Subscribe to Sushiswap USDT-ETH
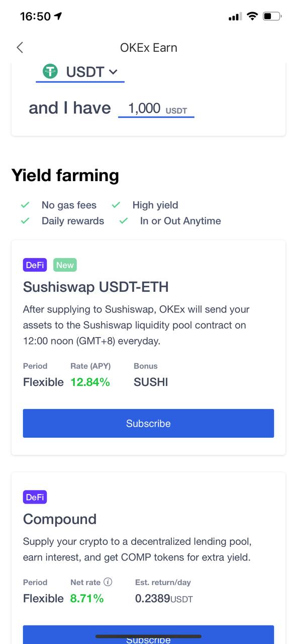 tap(148, 423)
